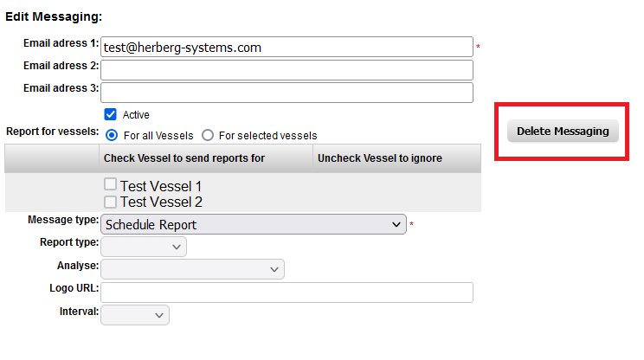Click the Edit Messaging heading

54,16
